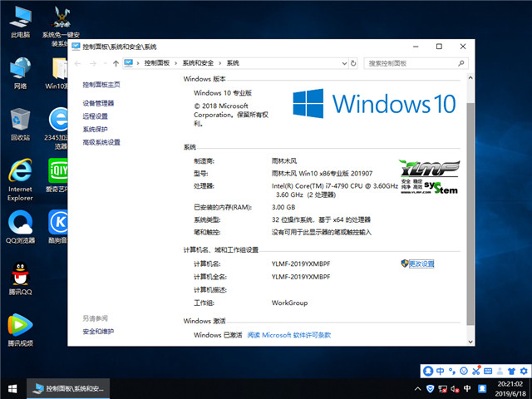The height and width of the screenshot is (399, 532).
Task: Open 设备管理器 link
Action: [98, 103]
